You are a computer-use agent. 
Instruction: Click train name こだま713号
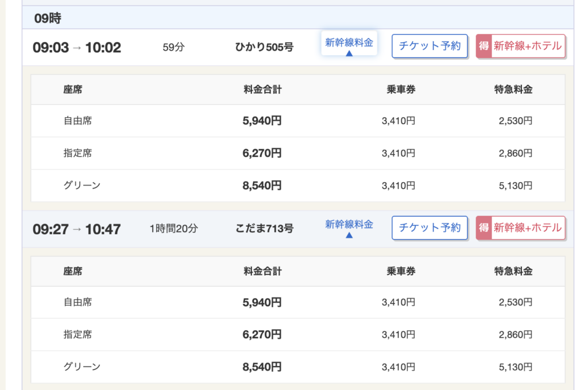point(264,229)
